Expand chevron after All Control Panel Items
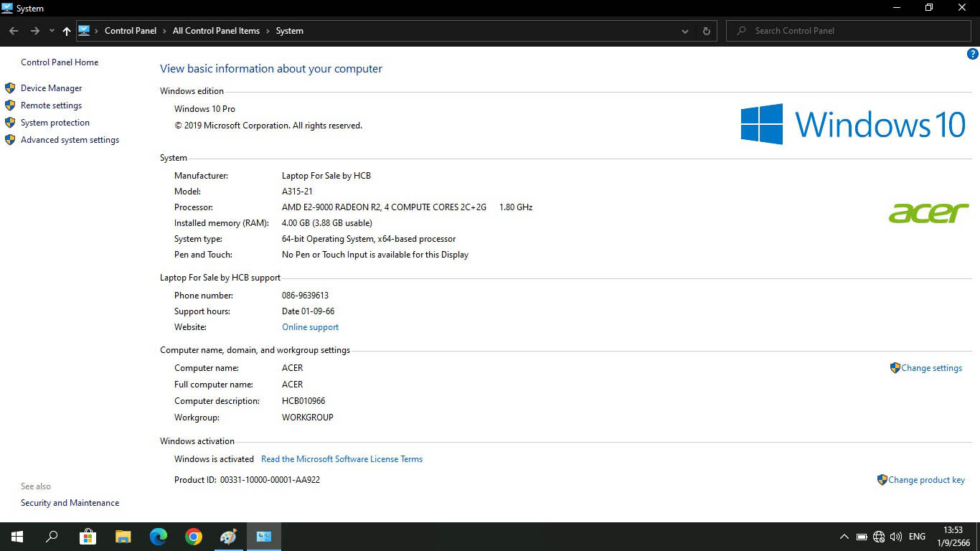This screenshot has height=551, width=980. 268,31
